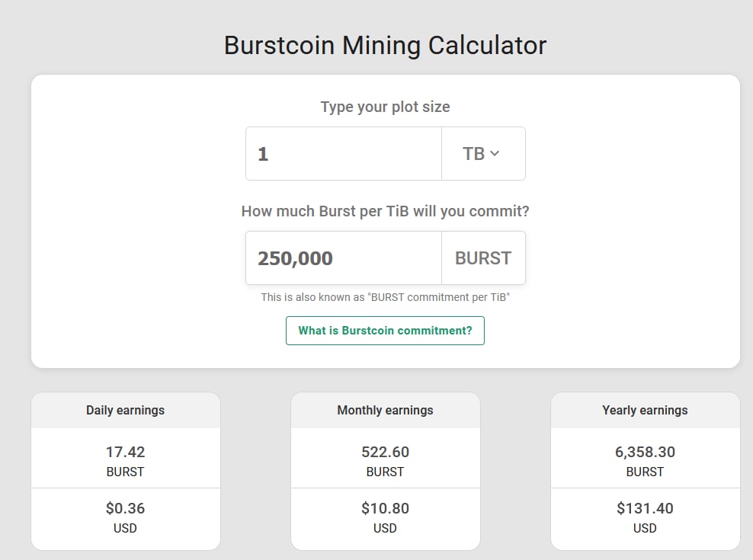Click the $131.40 USD yearly value
The height and width of the screenshot is (560, 753).
[645, 517]
